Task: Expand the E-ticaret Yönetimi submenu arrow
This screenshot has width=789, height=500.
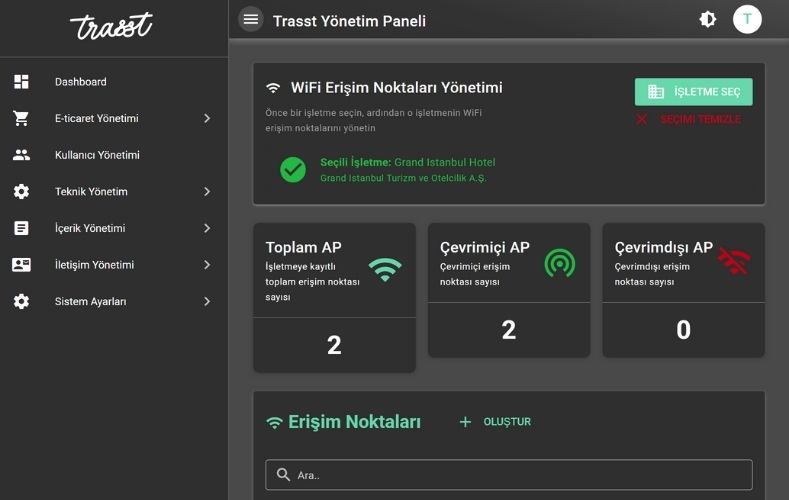Action: [x=207, y=118]
